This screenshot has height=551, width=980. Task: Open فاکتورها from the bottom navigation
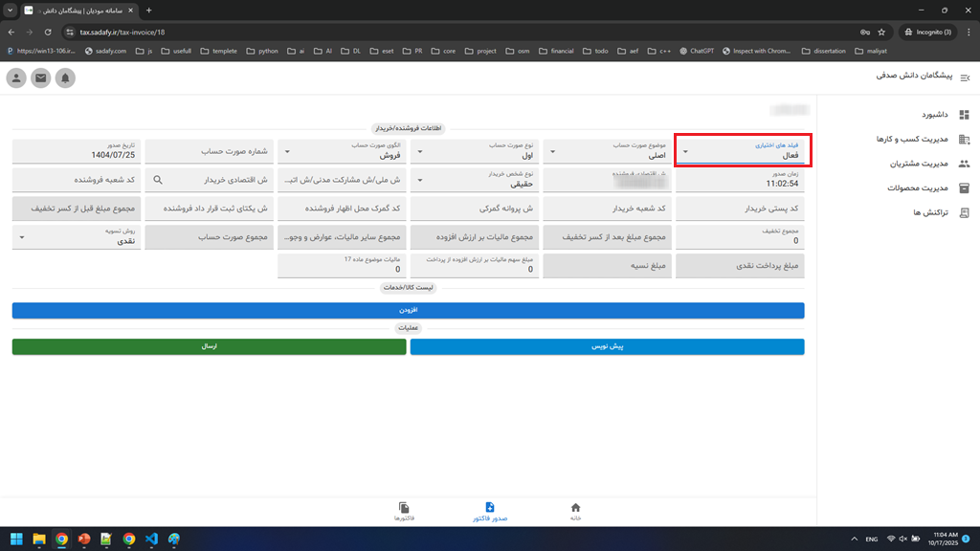point(404,508)
